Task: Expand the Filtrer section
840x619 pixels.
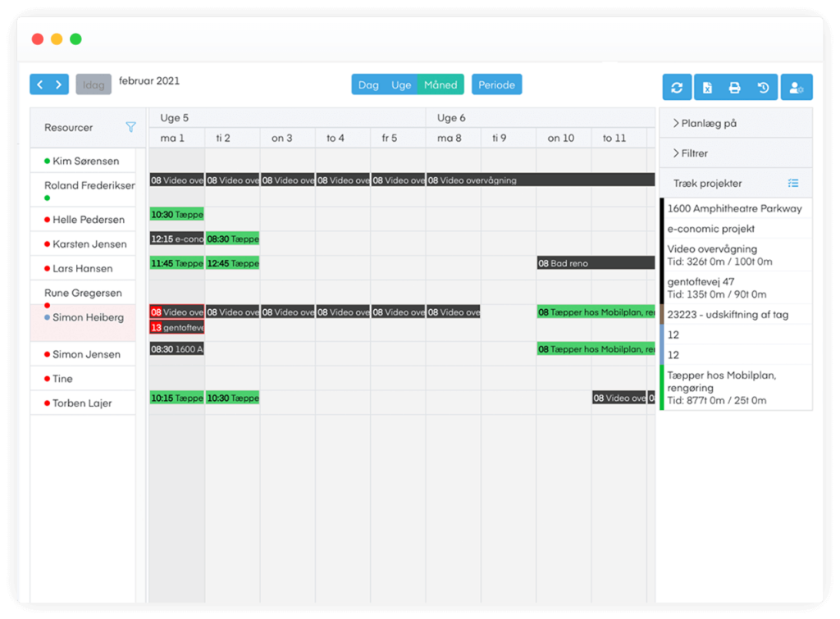Action: tap(690, 153)
